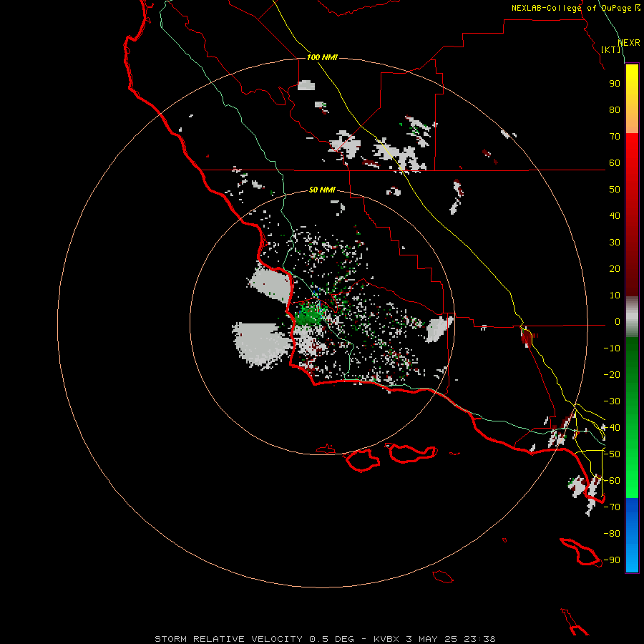The height and width of the screenshot is (644, 644).
Task: Click the -80 value on the velocity scale
Action: 612,534
